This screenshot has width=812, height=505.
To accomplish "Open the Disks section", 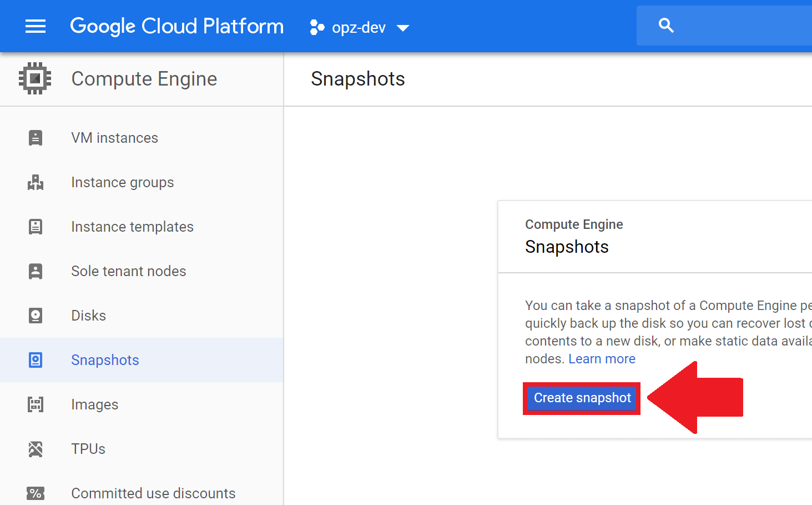I will coord(88,316).
